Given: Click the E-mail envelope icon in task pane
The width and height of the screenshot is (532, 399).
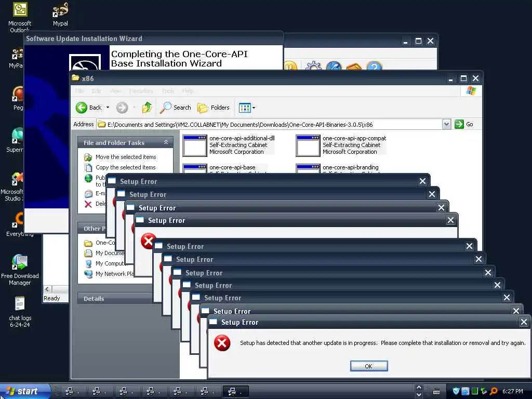Looking at the screenshot, I should 88,194.
